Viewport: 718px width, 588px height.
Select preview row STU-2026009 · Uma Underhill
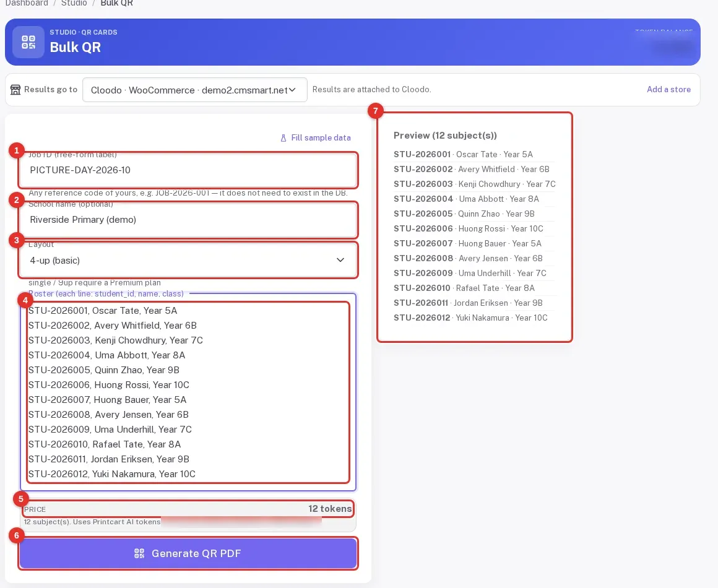point(470,274)
